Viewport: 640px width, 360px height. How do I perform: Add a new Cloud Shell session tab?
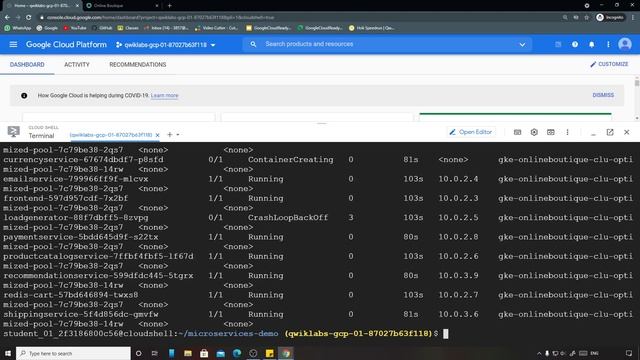pos(170,135)
